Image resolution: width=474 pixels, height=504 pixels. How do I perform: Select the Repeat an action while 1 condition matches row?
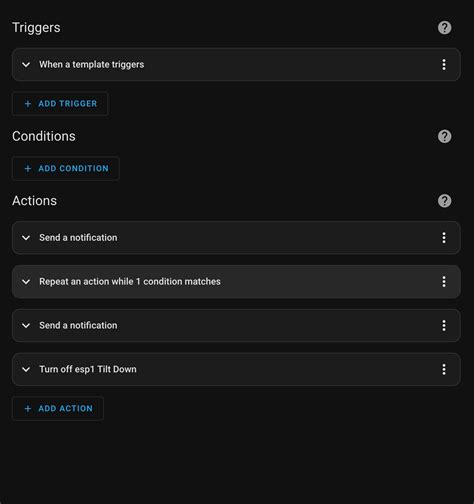coord(236,282)
